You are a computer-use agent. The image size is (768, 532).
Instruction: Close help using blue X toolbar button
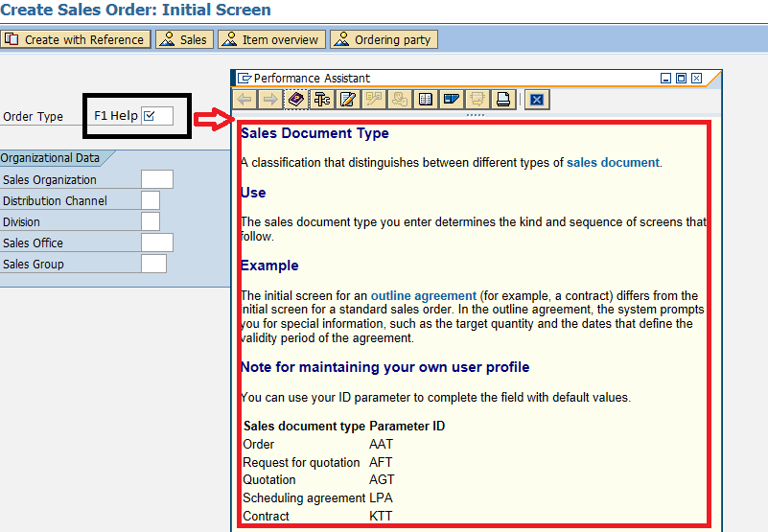[x=537, y=100]
